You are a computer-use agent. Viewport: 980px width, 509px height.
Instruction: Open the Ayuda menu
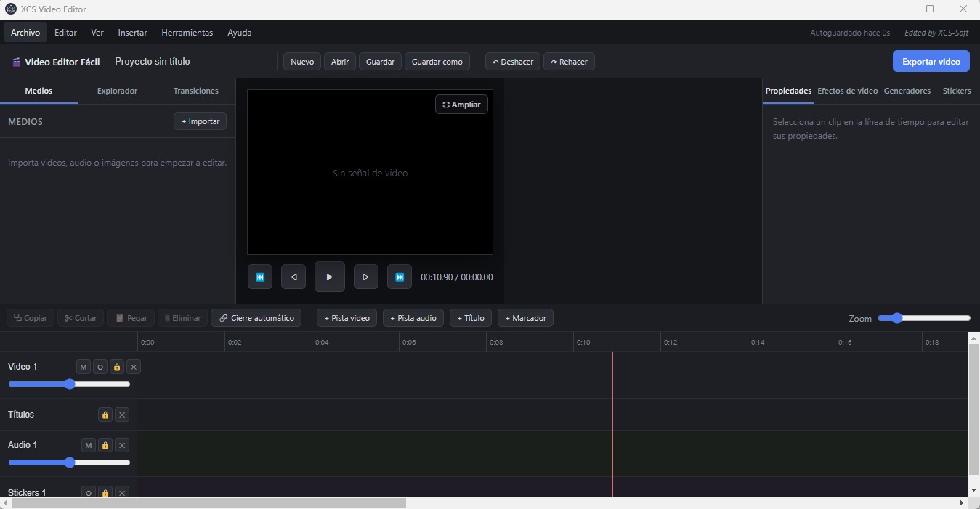(x=240, y=33)
